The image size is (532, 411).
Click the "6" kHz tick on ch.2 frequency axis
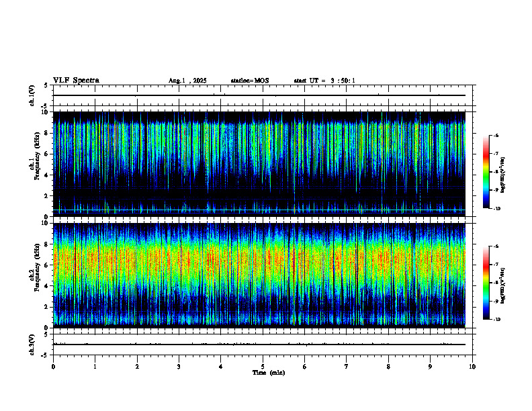(x=47, y=265)
